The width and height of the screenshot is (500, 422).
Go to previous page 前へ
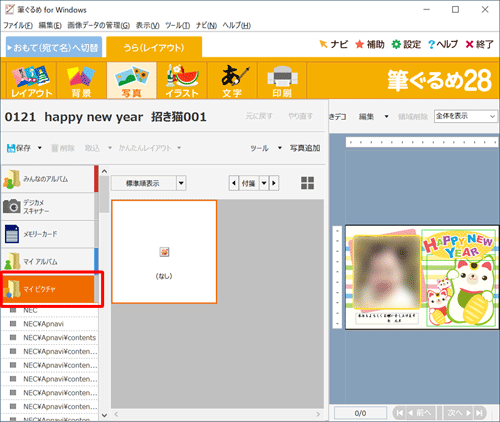click(420, 413)
